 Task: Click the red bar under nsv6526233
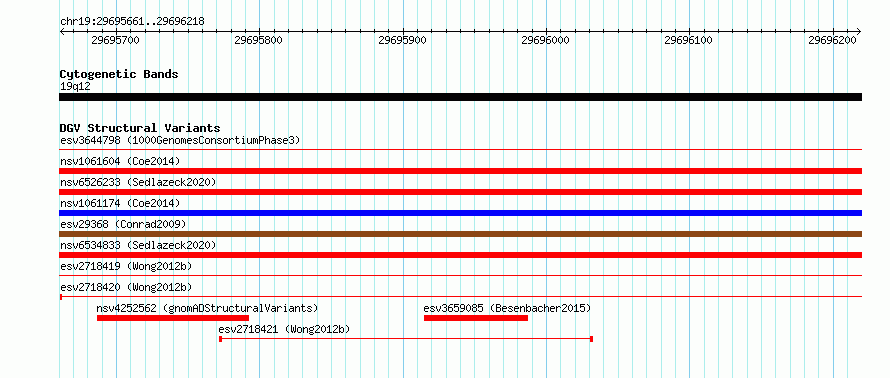[460, 192]
